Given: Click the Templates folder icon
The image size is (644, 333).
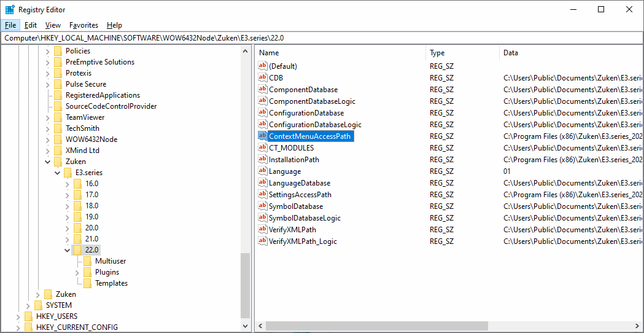Looking at the screenshot, I should pyautogui.click(x=87, y=283).
